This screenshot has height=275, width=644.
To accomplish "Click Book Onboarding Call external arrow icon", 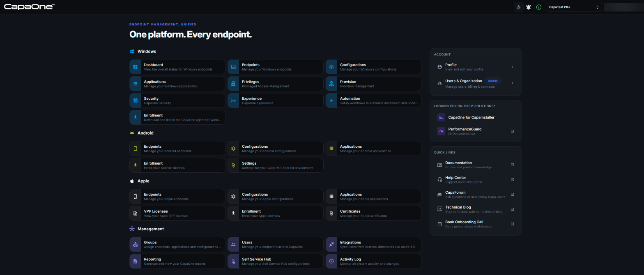I will click(x=512, y=224).
